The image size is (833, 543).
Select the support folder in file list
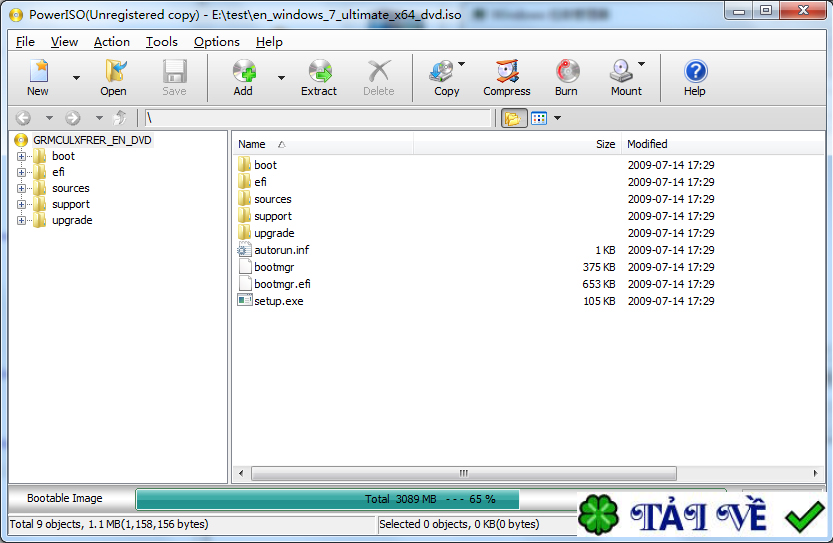click(273, 216)
